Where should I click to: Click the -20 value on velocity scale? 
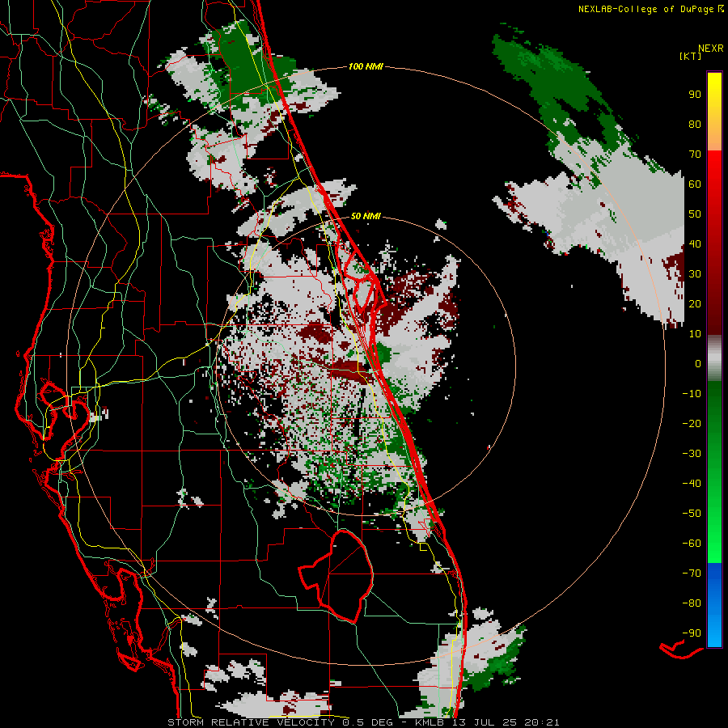point(692,423)
